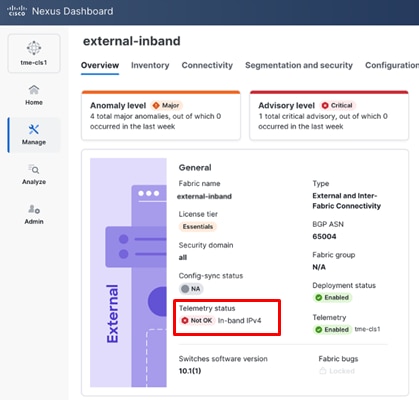The image size is (419, 400).
Task: Switch to the Connectivity tab
Action: [x=207, y=65]
